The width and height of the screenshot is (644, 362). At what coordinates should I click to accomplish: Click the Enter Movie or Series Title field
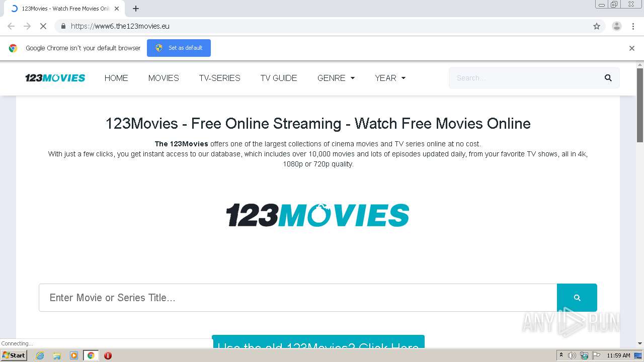(298, 298)
